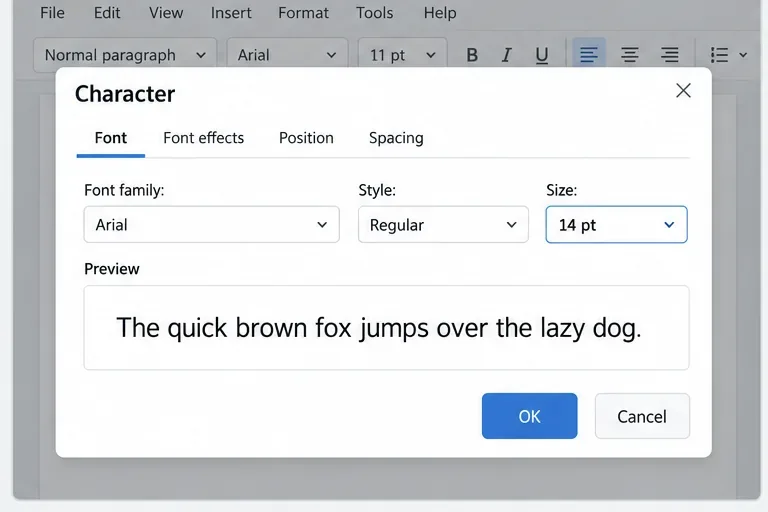This screenshot has width=768, height=512.
Task: Toggle Underline formatting in toolbar
Action: [541, 55]
